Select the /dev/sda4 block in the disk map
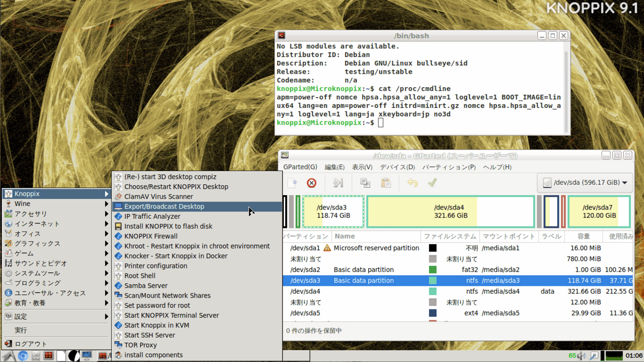 point(450,211)
